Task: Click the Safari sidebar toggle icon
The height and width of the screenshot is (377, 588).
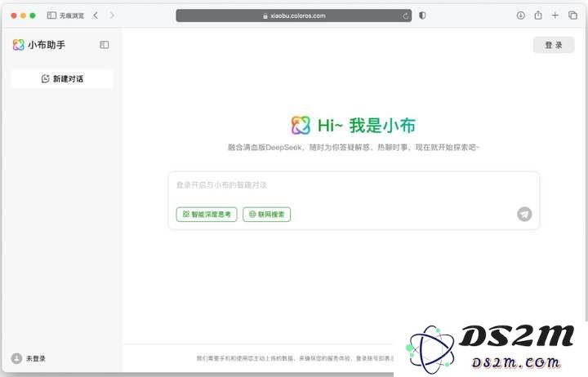Action: (x=51, y=16)
